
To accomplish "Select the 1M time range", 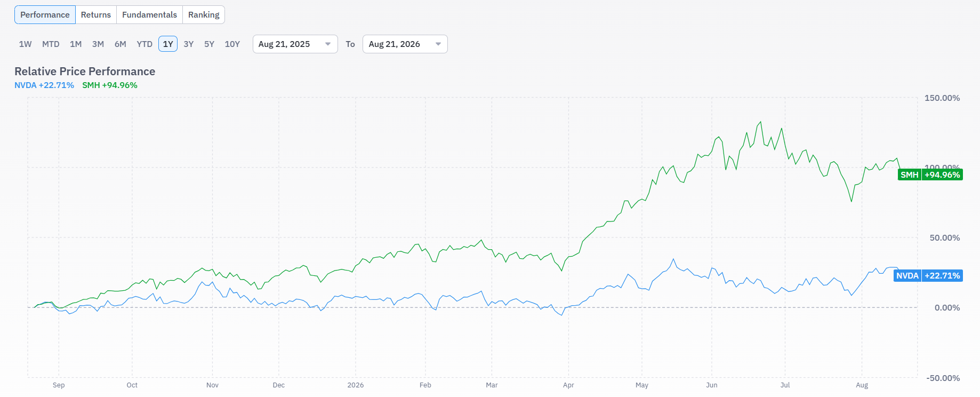I will click(x=76, y=44).
